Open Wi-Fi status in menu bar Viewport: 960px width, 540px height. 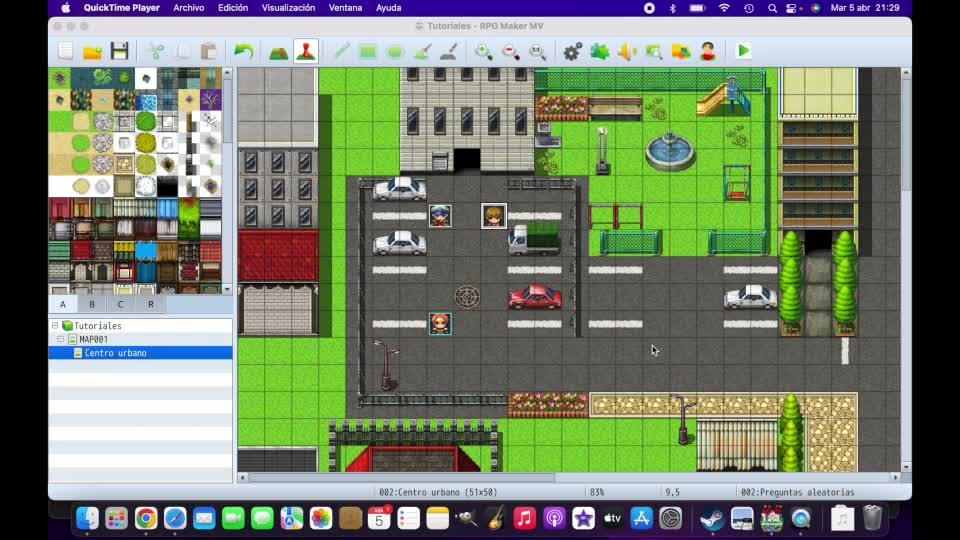(724, 8)
